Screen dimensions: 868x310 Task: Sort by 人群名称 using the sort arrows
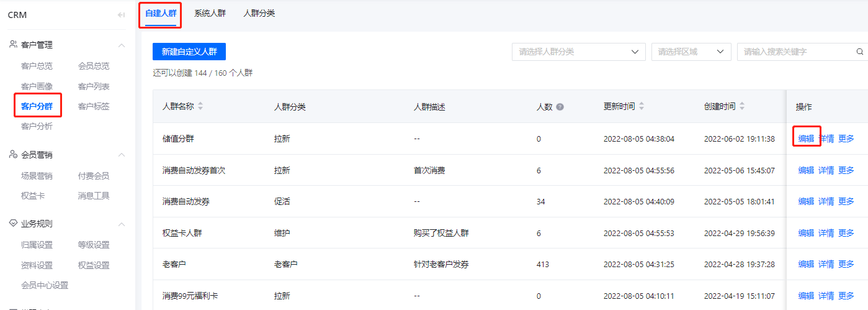[200, 107]
